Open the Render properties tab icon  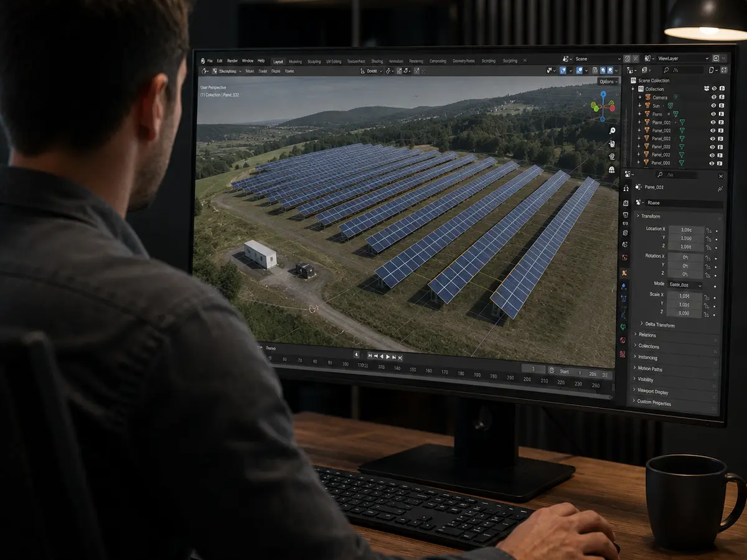pos(626,203)
